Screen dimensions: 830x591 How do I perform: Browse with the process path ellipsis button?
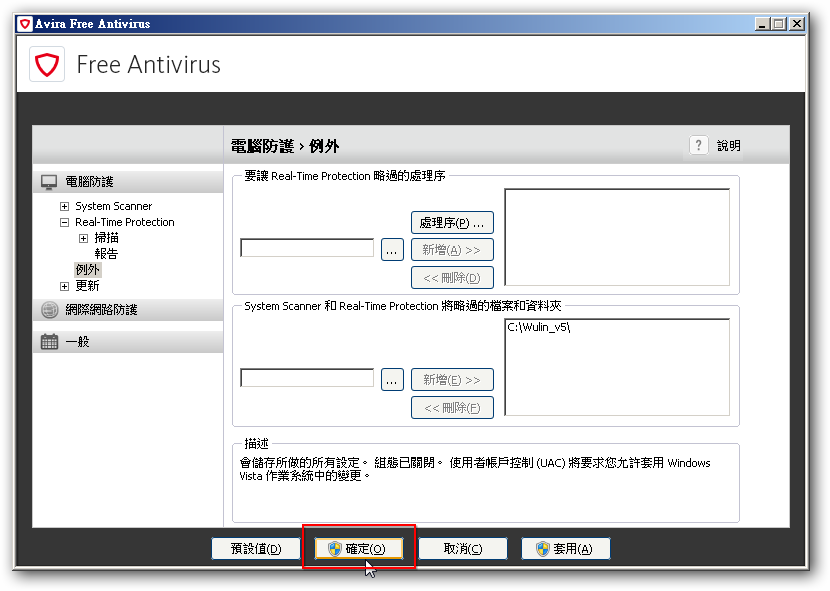(x=392, y=249)
